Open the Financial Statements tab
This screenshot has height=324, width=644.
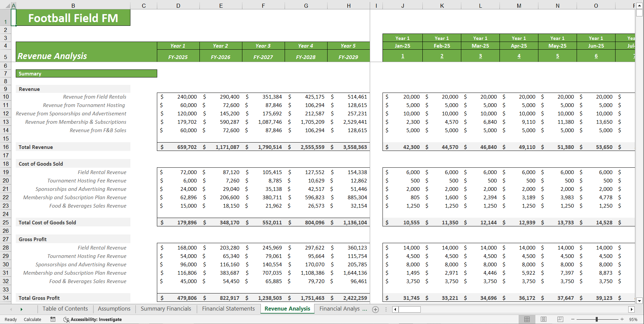[228, 309]
